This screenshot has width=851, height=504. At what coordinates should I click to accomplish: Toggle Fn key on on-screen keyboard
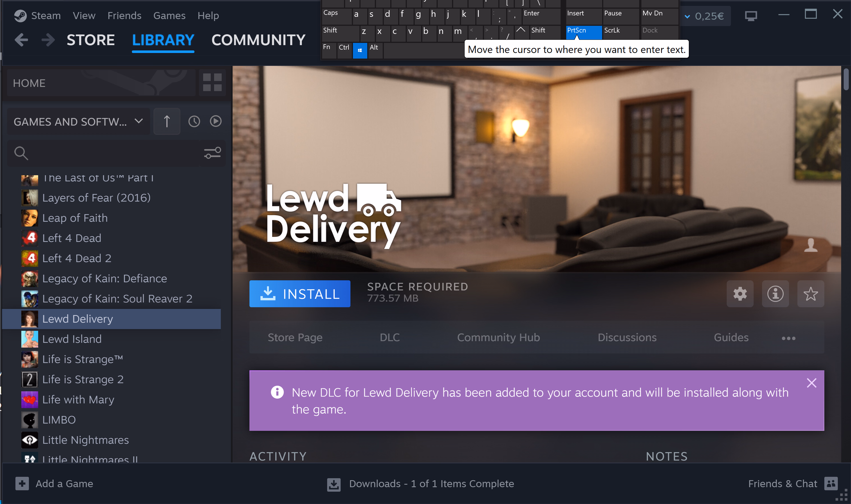click(329, 51)
